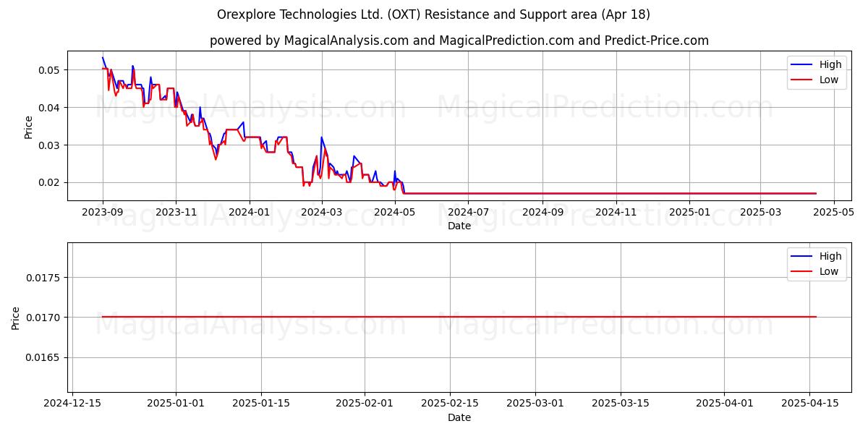868x434 pixels.
Task: Click the flat price line in the top chart
Action: click(x=610, y=193)
